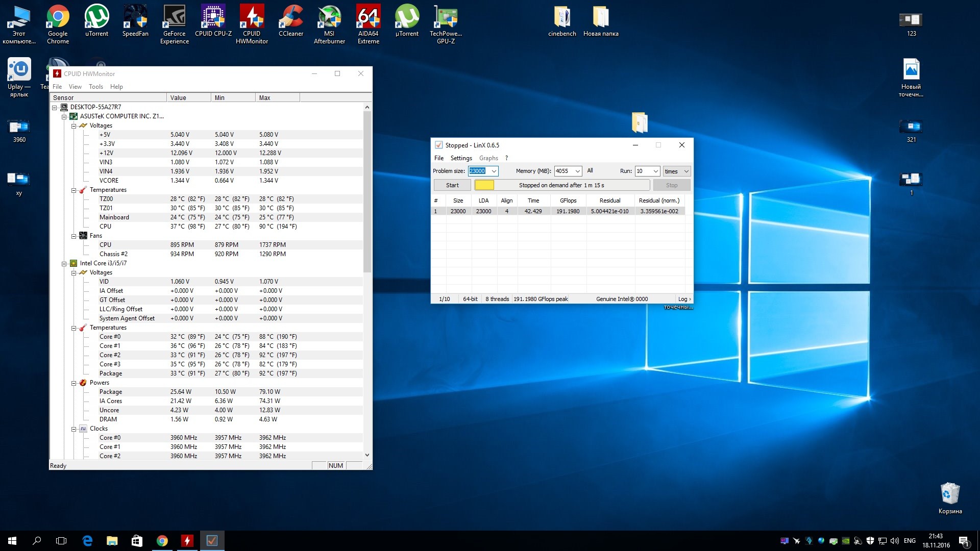The height and width of the screenshot is (551, 980).
Task: Open the Tools menu in HWMonitor
Action: pyautogui.click(x=95, y=87)
